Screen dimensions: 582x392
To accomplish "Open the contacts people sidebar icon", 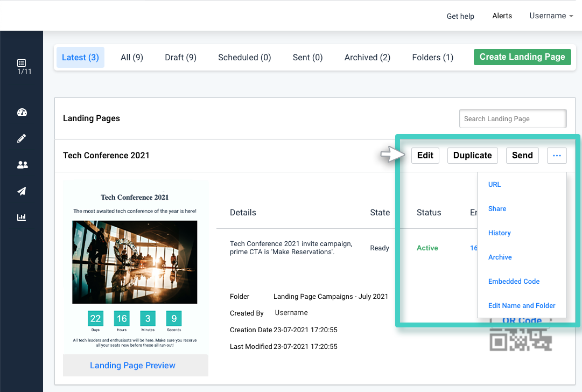I will coord(22,165).
